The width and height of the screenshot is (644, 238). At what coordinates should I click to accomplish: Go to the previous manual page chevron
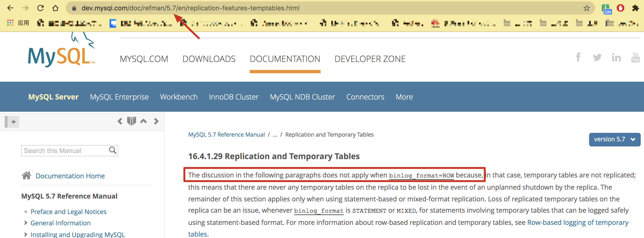click(x=120, y=121)
